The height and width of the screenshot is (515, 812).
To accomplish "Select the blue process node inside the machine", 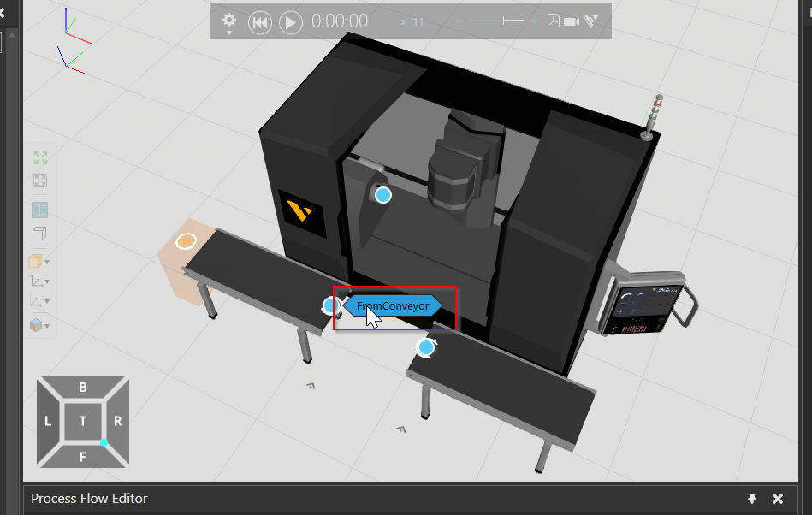I will [383, 195].
